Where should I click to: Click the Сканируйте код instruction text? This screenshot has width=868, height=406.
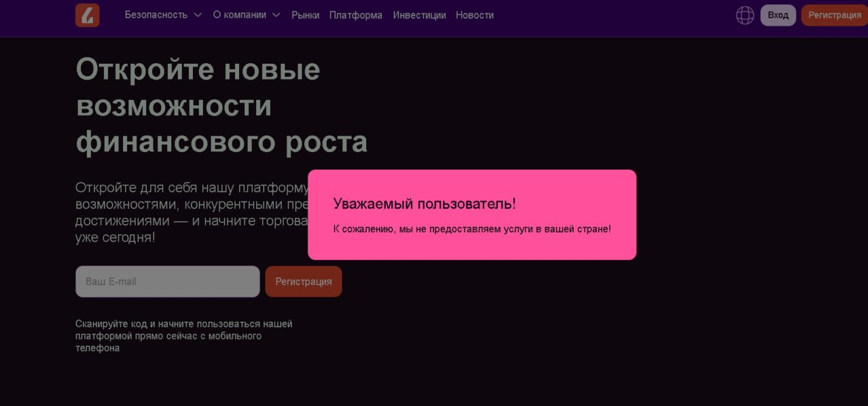(184, 336)
